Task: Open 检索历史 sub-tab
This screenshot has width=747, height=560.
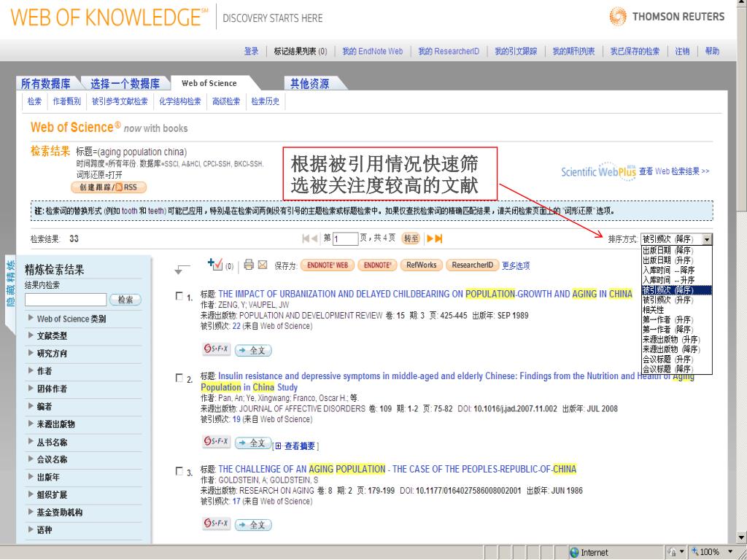Action: coord(266,101)
